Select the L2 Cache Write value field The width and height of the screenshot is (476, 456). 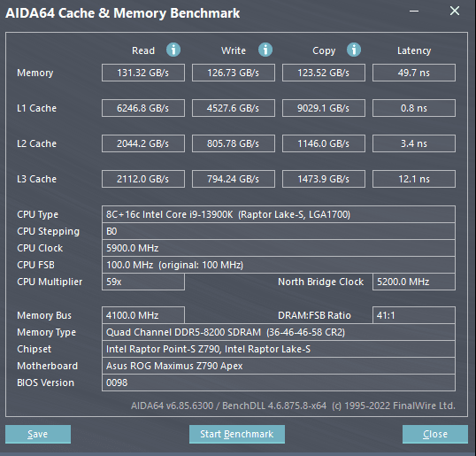234,143
